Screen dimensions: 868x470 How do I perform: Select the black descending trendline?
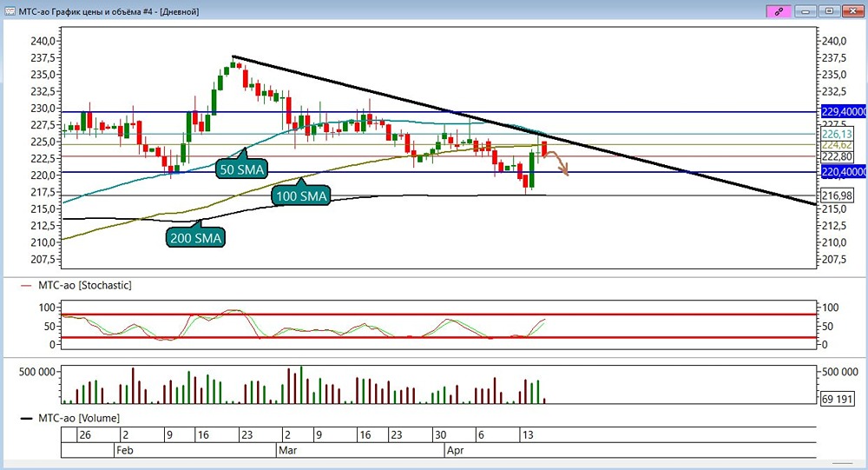[x=523, y=130]
